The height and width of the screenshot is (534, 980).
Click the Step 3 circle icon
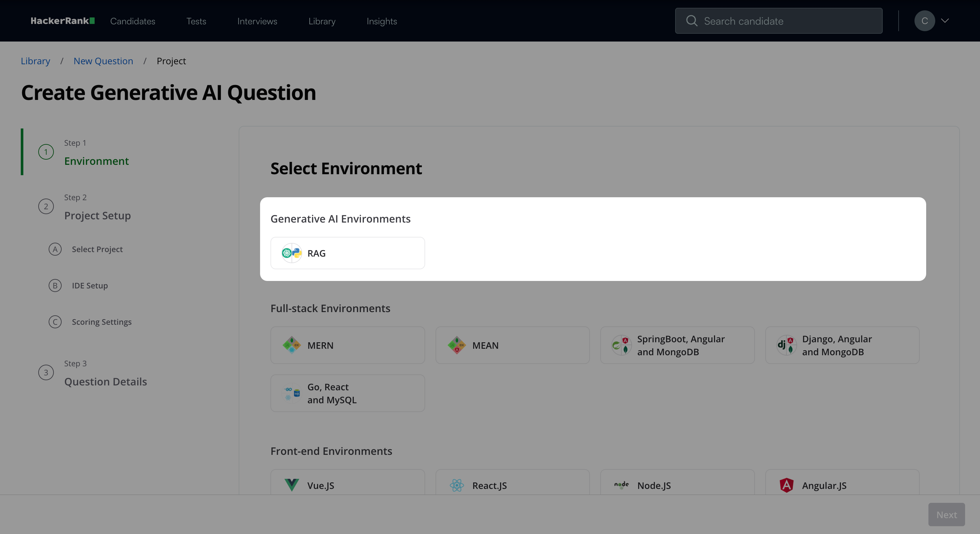46,373
